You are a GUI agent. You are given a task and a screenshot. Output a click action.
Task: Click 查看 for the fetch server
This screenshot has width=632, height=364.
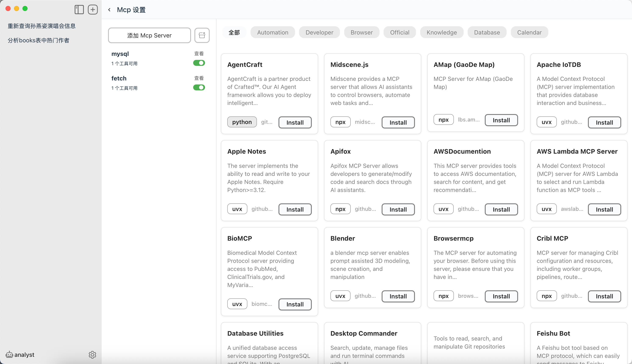199,78
